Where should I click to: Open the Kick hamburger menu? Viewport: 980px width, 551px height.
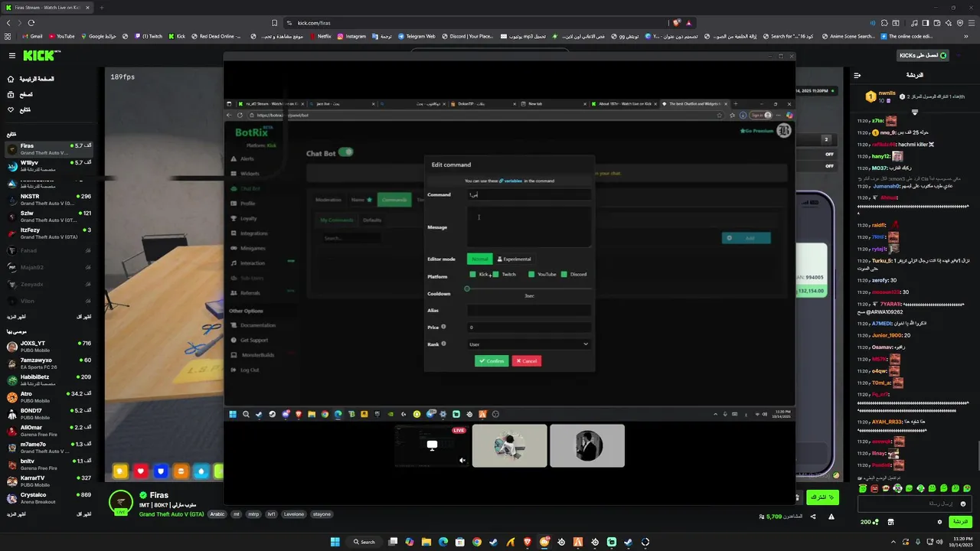pyautogui.click(x=12, y=55)
